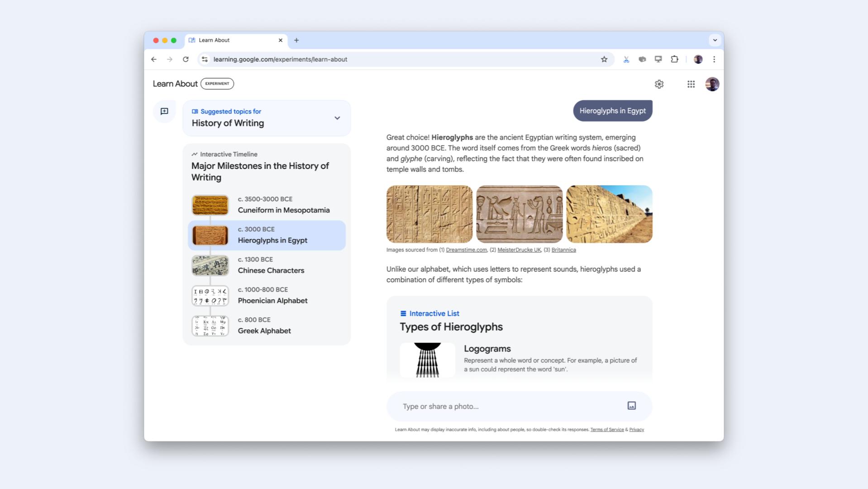Open the tab search dropdown arrow
The width and height of the screenshot is (868, 489).
715,40
